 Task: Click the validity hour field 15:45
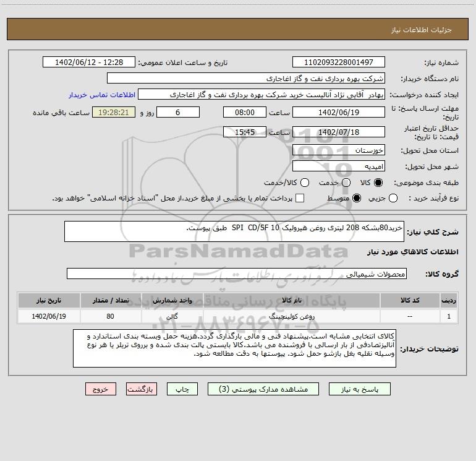tap(245, 132)
